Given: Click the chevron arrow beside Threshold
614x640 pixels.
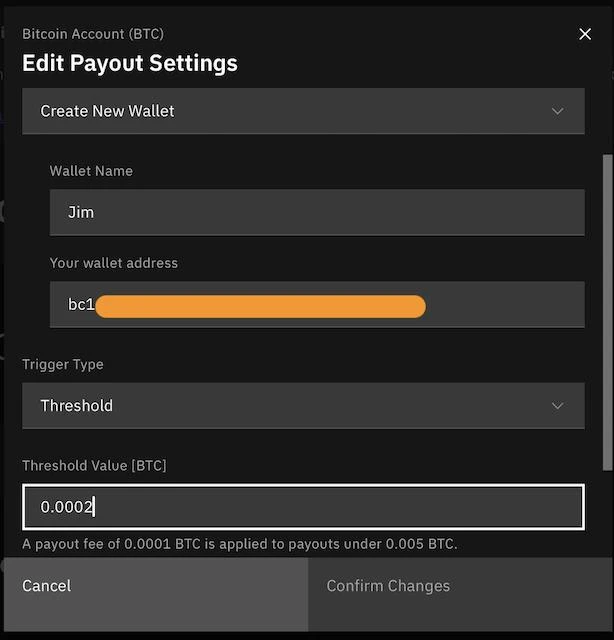Looking at the screenshot, I should coord(558,406).
